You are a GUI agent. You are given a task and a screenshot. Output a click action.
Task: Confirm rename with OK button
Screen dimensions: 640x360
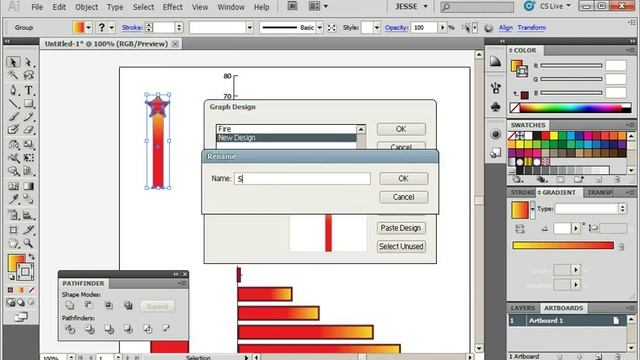[403, 178]
